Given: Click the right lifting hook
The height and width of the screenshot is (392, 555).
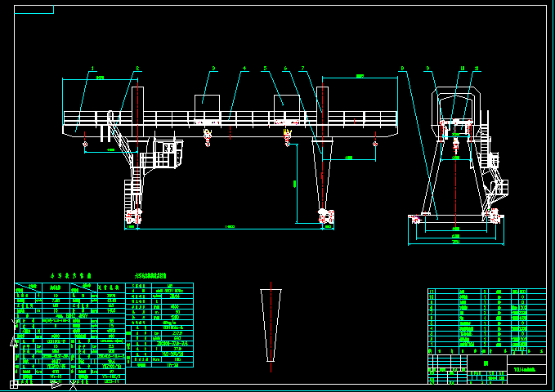Looking at the screenshot, I should (287, 136).
